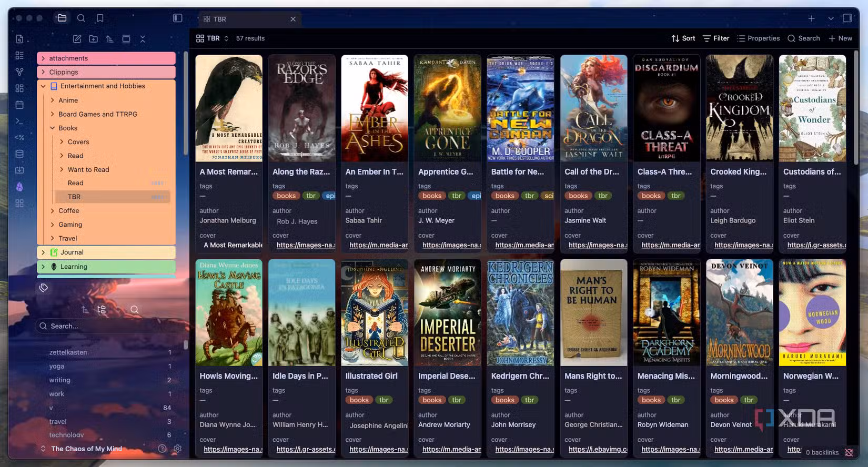Click tbr tag on Illustrated Girl card
The width and height of the screenshot is (868, 467).
point(384,400)
